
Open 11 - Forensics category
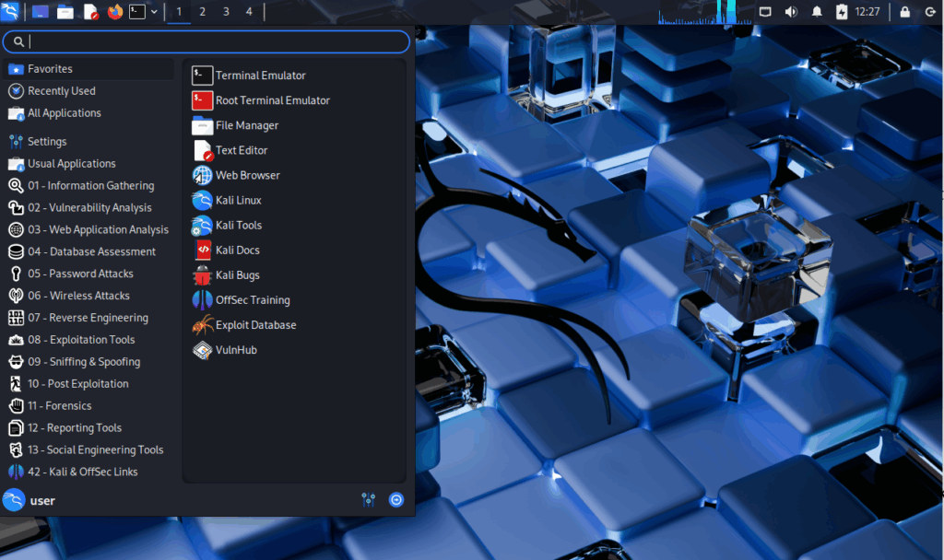pos(88,406)
